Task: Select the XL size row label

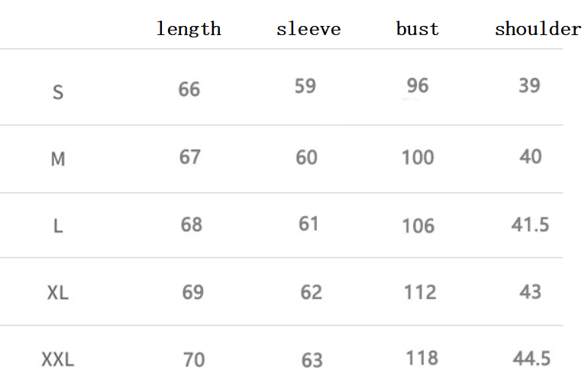Action: 58,293
